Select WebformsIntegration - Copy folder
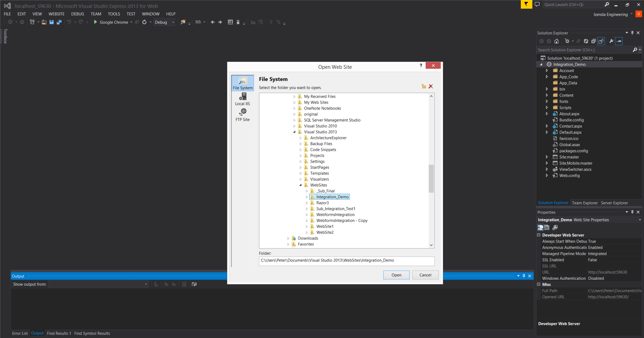Viewport: 644px width, 338px height. 341,221
